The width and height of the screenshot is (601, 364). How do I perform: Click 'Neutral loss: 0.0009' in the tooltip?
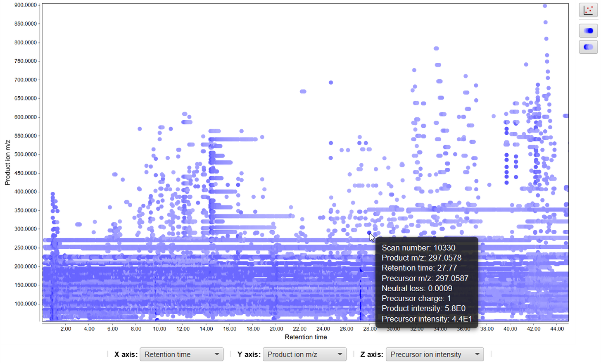(x=417, y=288)
